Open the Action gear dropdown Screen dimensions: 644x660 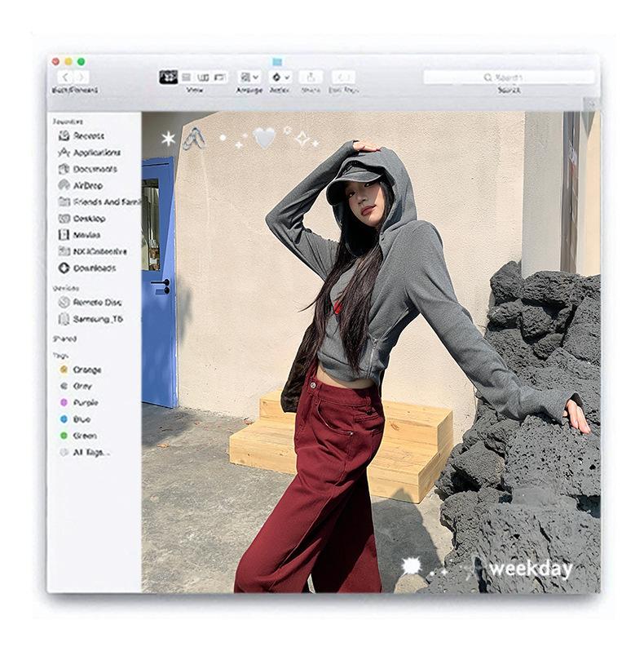point(280,77)
